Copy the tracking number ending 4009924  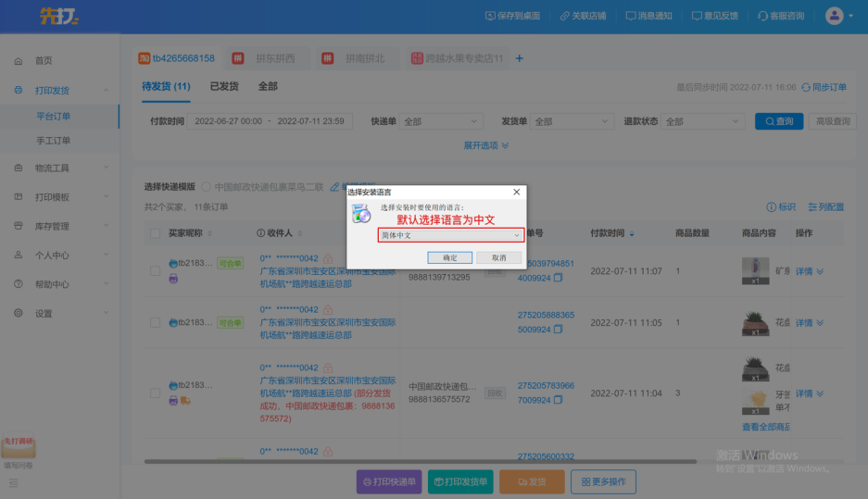(558, 278)
